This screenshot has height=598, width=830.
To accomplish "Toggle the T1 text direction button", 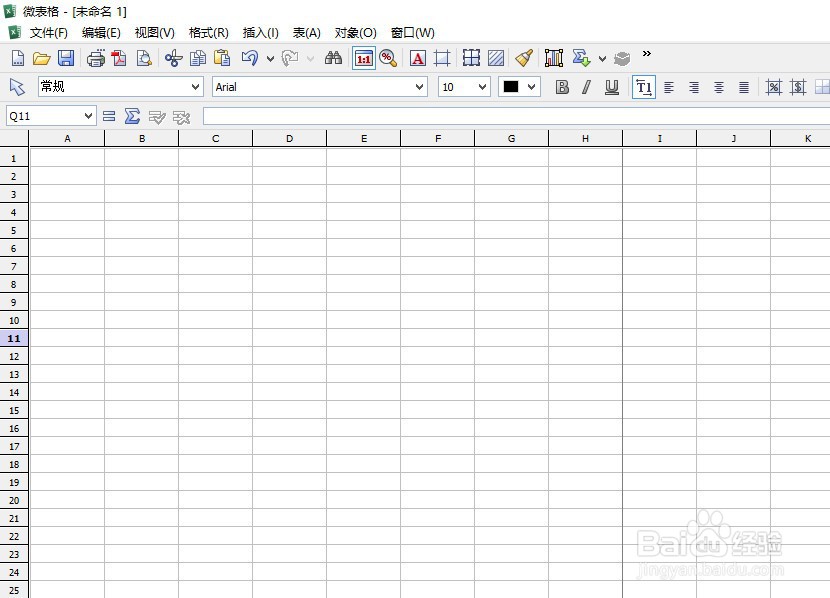I will pyautogui.click(x=644, y=87).
